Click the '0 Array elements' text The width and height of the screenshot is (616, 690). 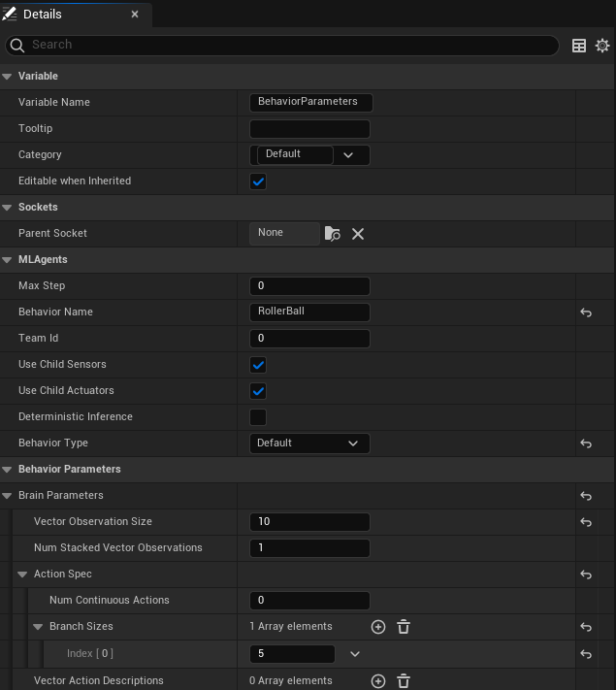pyautogui.click(x=290, y=680)
